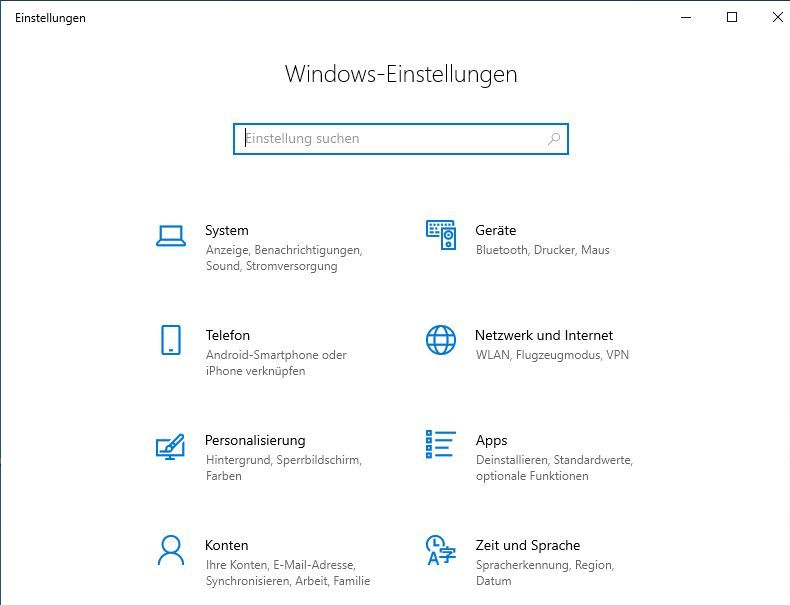Focus the Einstellung suchen search field
Image resolution: width=790 pixels, height=605 pixels.
(401, 139)
